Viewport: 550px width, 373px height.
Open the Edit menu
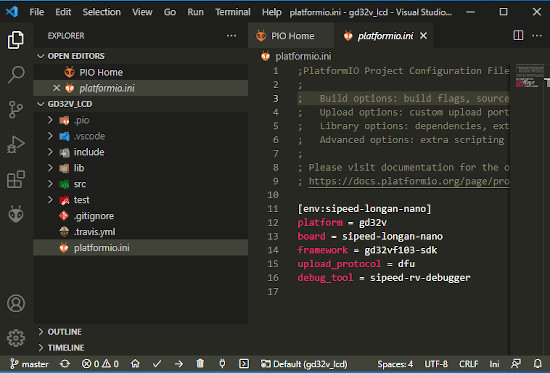click(63, 12)
